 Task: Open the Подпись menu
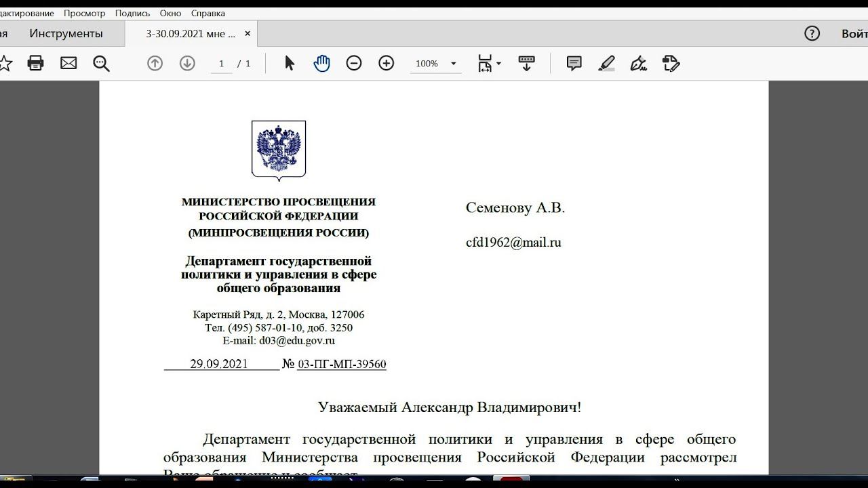pos(132,13)
